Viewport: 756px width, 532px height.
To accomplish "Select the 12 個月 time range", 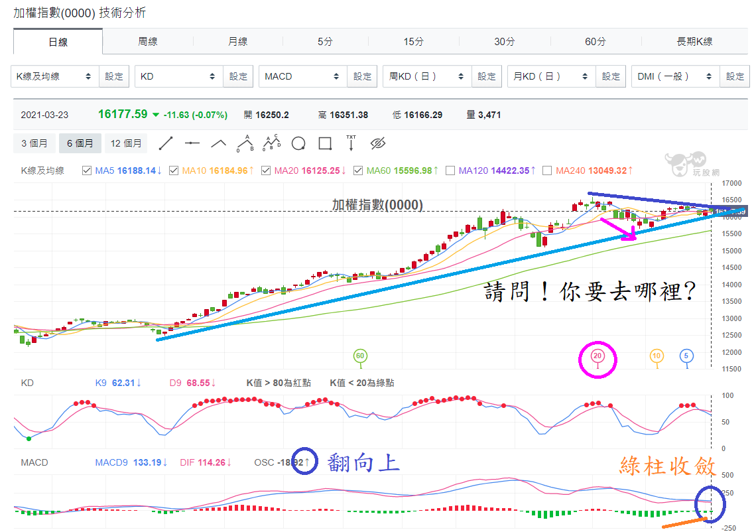I will click(126, 143).
